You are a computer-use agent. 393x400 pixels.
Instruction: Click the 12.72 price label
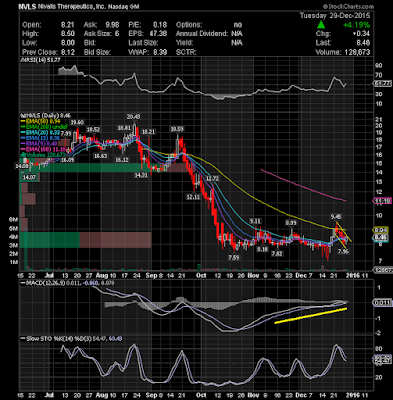point(212,179)
